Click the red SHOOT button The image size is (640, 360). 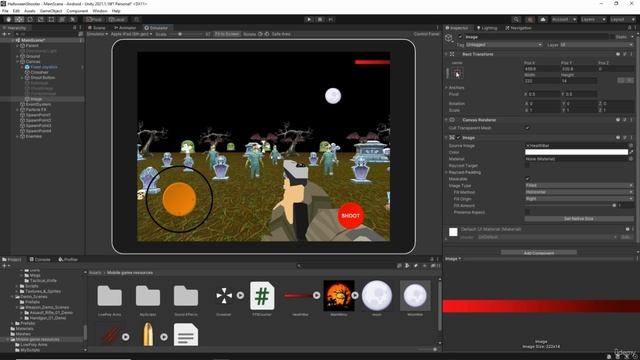point(351,216)
